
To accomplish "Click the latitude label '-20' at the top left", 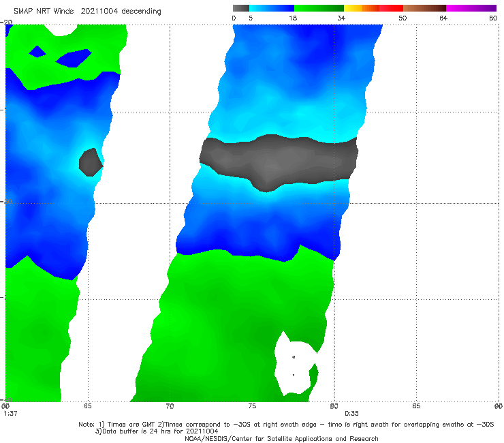I will [x=7, y=22].
